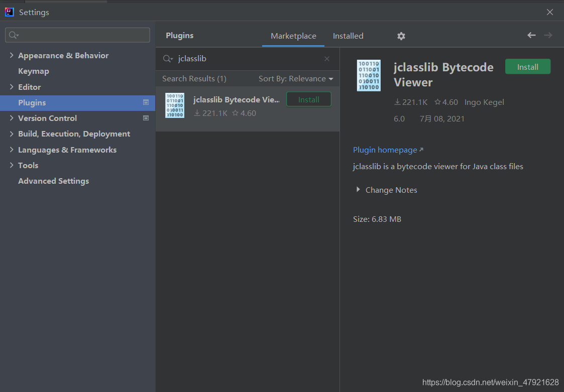Click version number 6.0
This screenshot has height=392, width=564.
(x=399, y=119)
